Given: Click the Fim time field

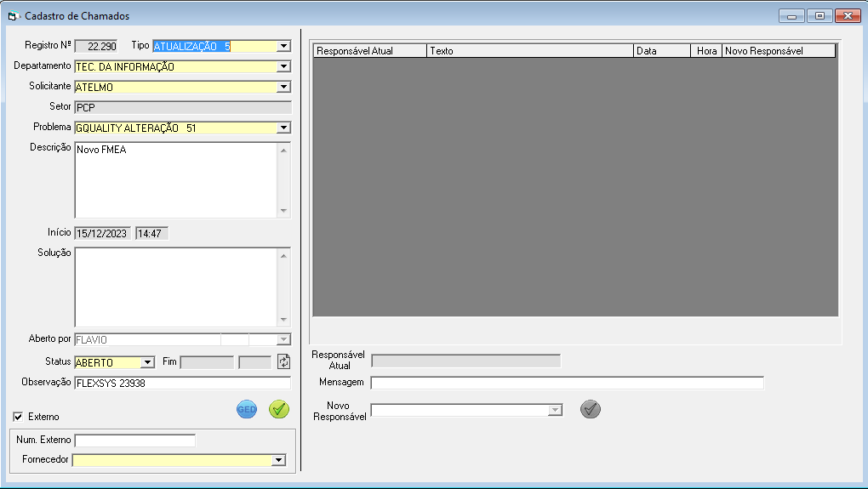Looking at the screenshot, I should click(254, 362).
